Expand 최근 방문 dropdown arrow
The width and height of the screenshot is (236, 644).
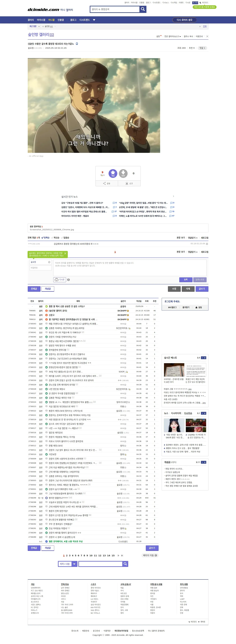(39, 26)
